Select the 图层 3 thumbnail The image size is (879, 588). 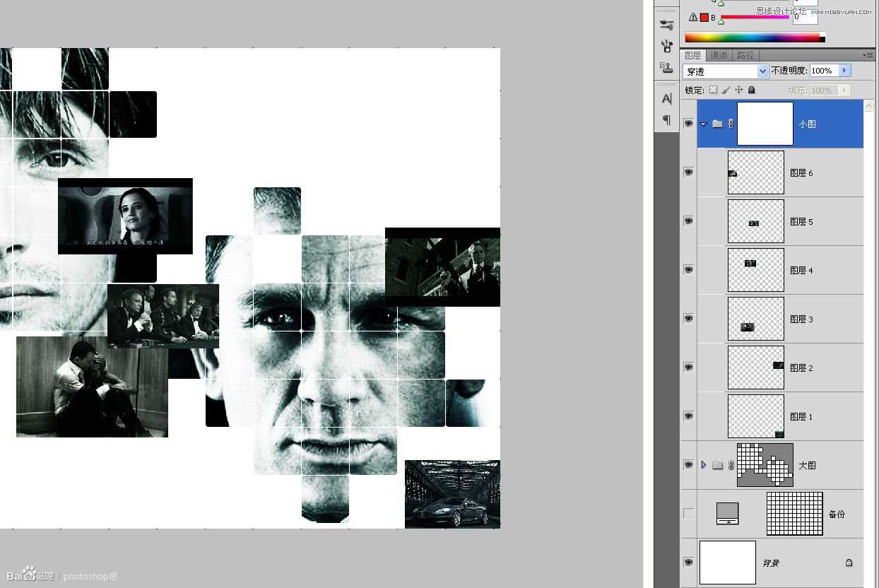pyautogui.click(x=756, y=319)
